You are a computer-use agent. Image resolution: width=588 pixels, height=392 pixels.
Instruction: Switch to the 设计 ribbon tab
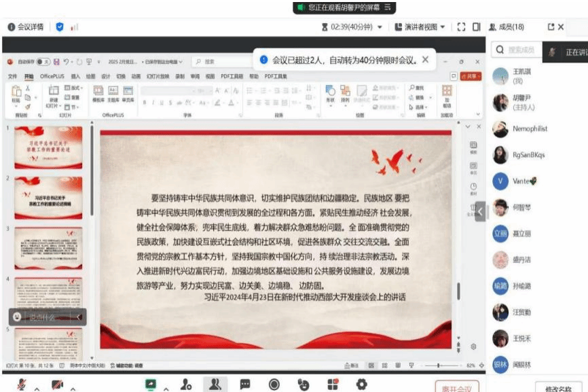pyautogui.click(x=105, y=77)
